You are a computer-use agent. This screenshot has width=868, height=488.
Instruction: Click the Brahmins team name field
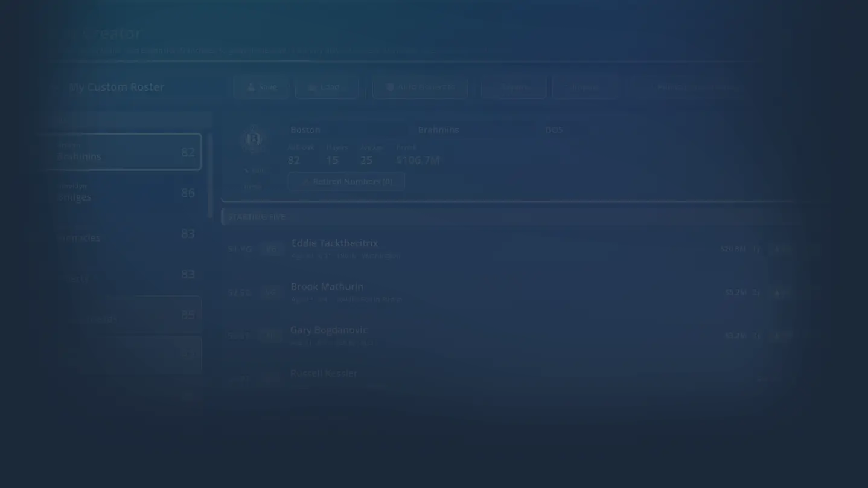(475, 130)
